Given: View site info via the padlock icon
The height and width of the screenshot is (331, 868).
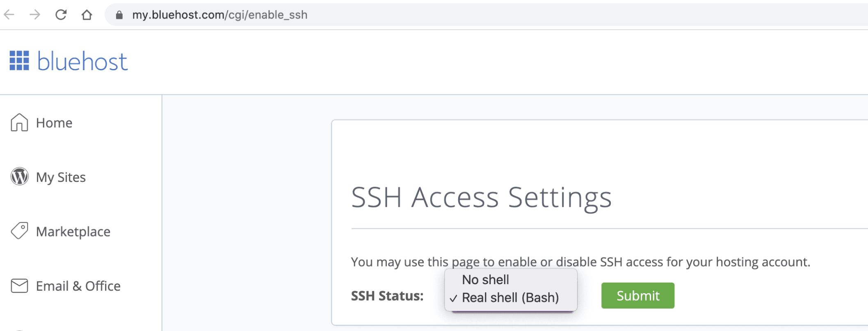Looking at the screenshot, I should (x=119, y=15).
